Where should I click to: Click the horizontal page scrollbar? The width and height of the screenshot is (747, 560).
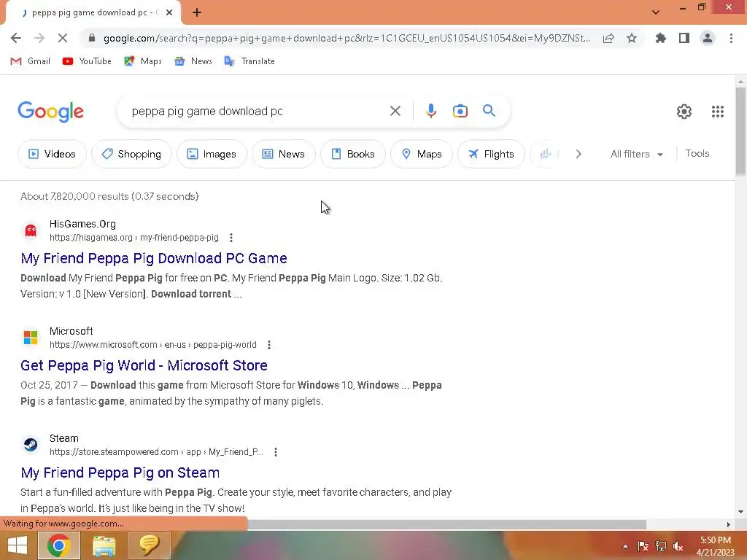coord(447,524)
